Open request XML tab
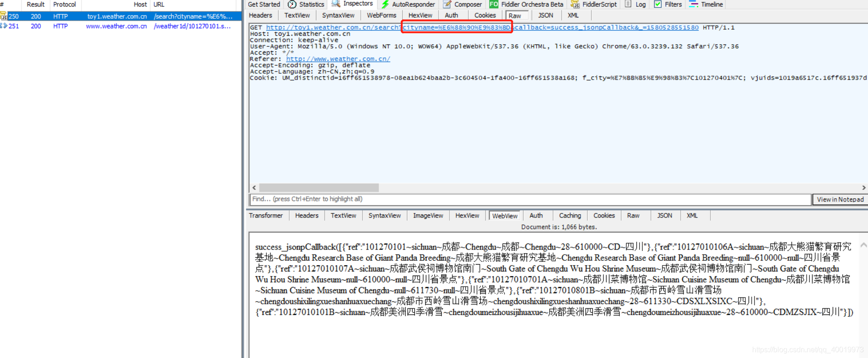 tap(573, 15)
